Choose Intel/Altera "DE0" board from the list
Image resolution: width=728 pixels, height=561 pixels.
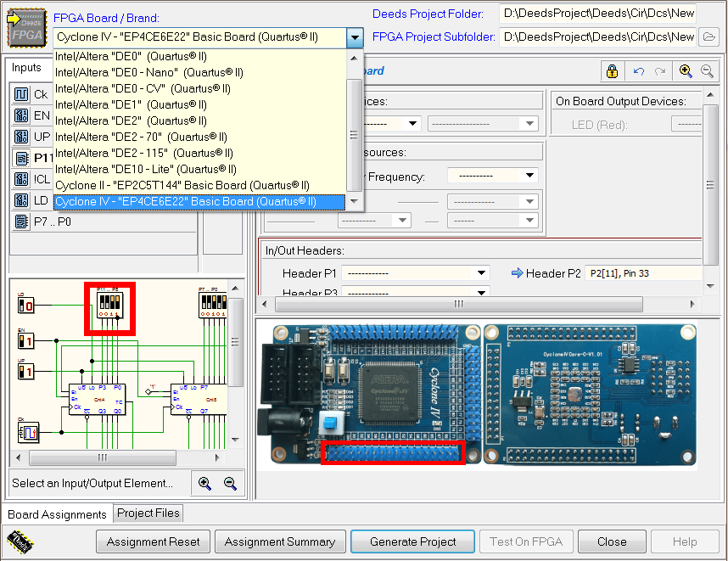(x=199, y=56)
